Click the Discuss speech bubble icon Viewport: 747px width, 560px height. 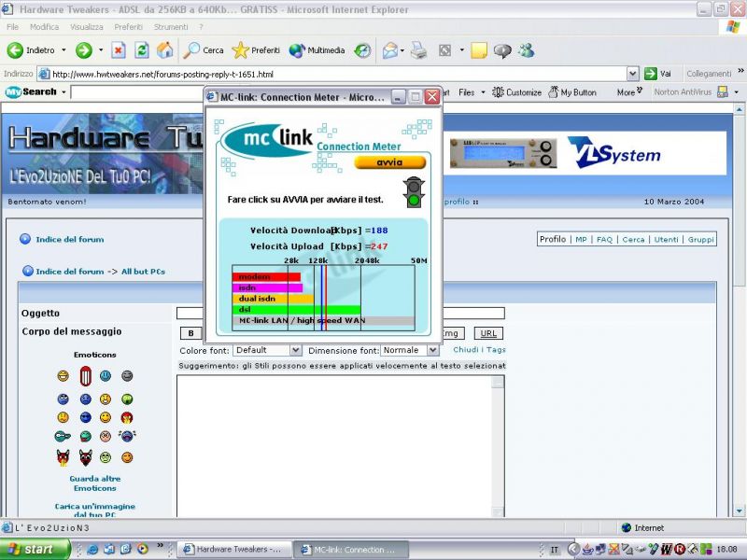[502, 50]
